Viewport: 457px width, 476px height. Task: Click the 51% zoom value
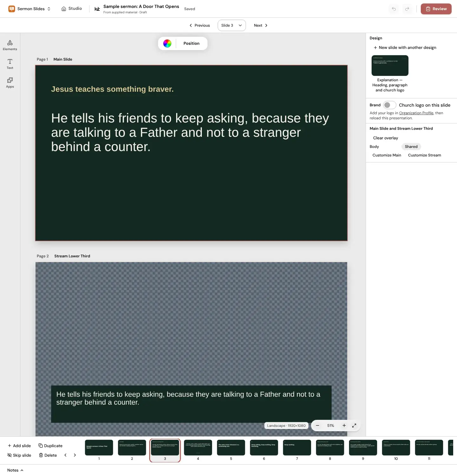(x=331, y=426)
